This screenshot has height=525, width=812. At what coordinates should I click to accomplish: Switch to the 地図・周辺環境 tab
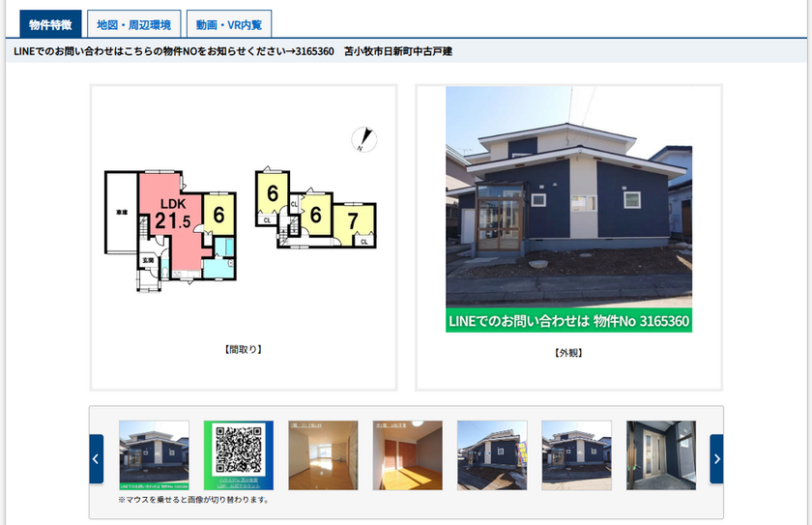(x=133, y=24)
